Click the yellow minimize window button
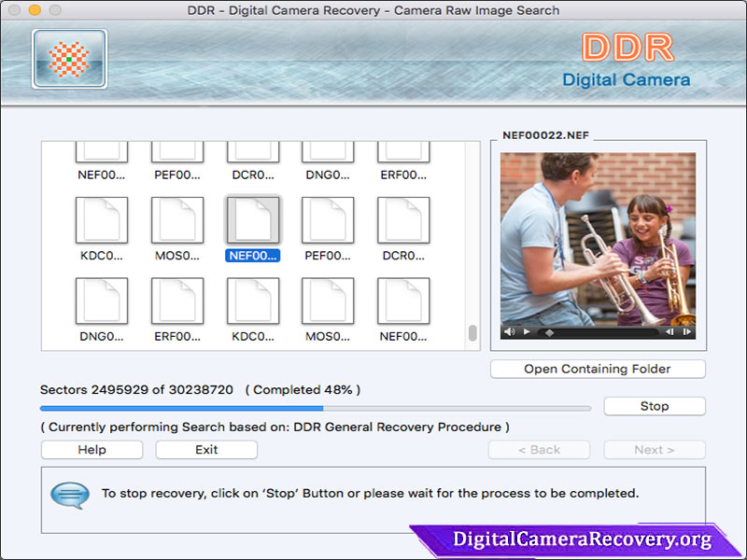The image size is (747, 560). 35,10
